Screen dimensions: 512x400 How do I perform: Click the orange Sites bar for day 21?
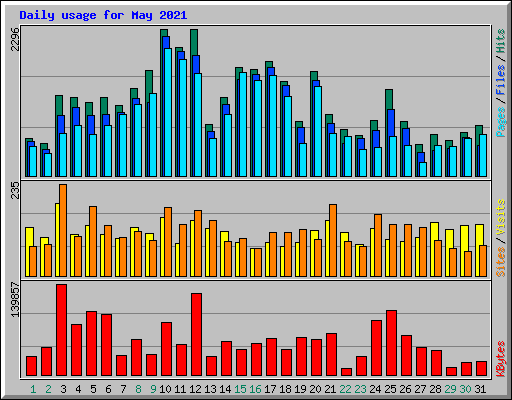[333, 240]
